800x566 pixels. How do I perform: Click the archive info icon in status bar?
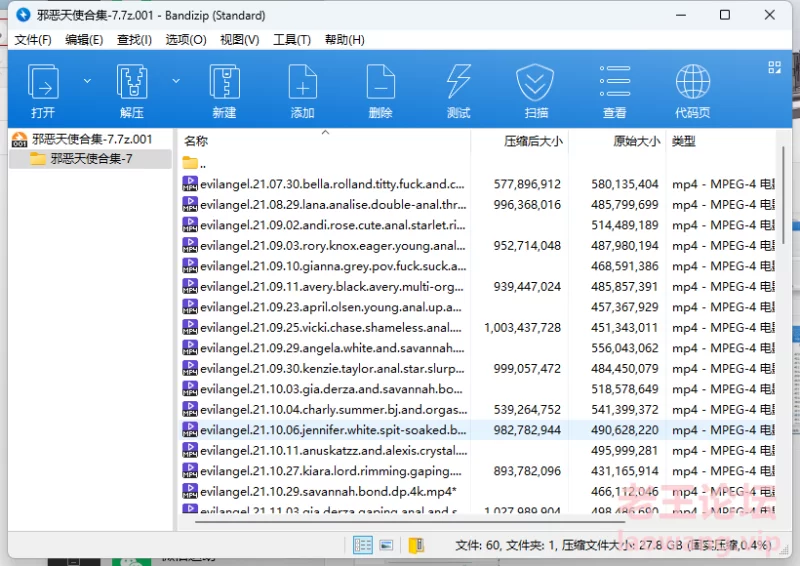pos(416,545)
